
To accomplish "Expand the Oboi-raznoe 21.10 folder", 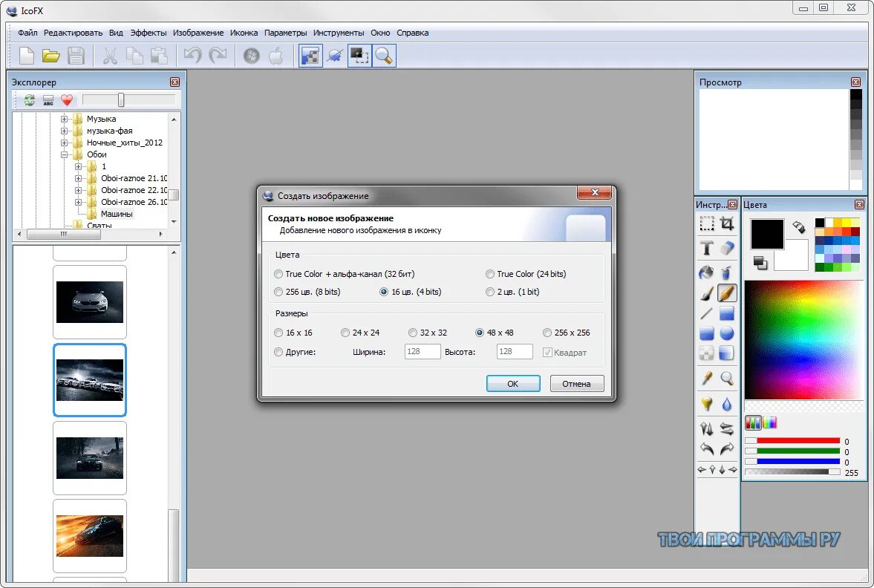I will pyautogui.click(x=78, y=178).
